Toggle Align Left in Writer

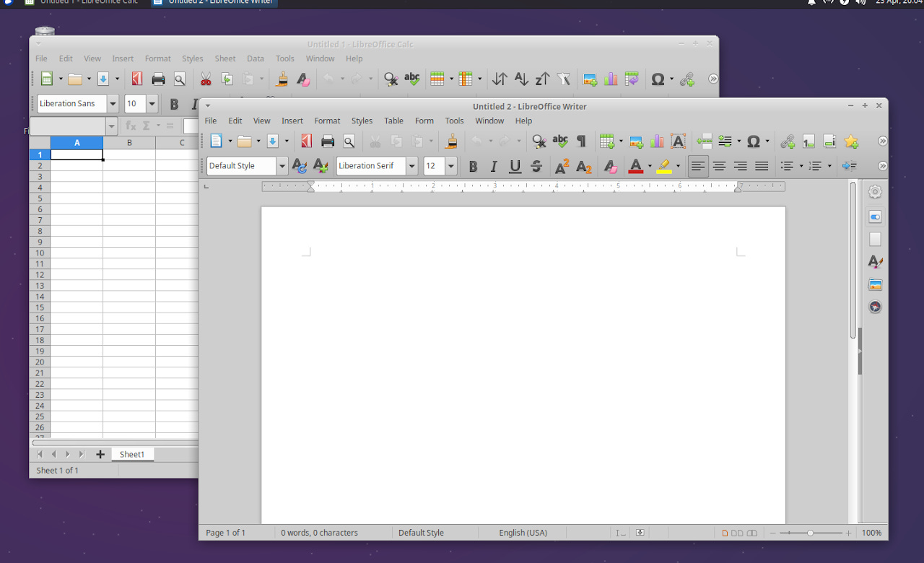(697, 167)
